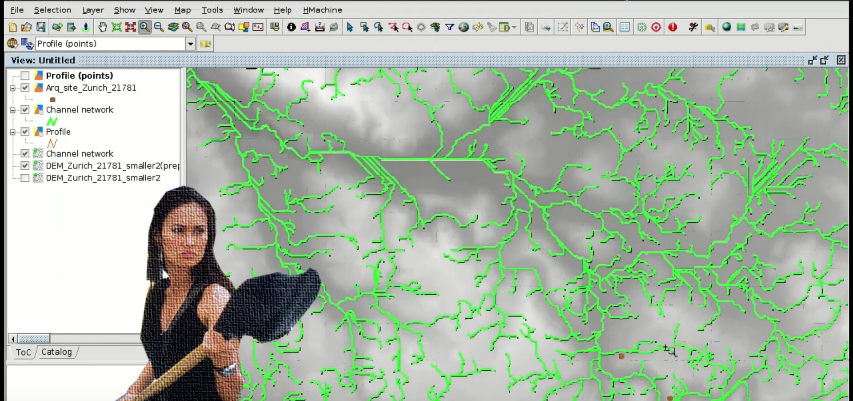Open the Profile (points) layer dropdown
The image size is (853, 401).
click(x=190, y=44)
